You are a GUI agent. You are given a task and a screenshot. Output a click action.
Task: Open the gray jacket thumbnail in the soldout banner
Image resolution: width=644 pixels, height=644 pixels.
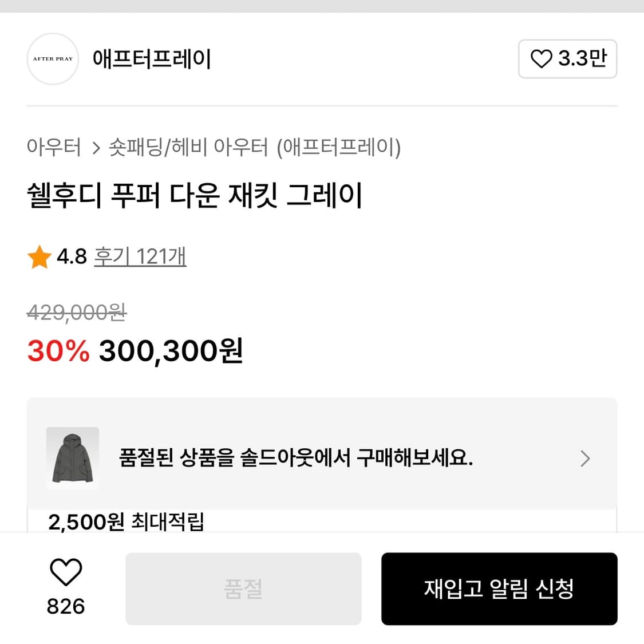72,458
